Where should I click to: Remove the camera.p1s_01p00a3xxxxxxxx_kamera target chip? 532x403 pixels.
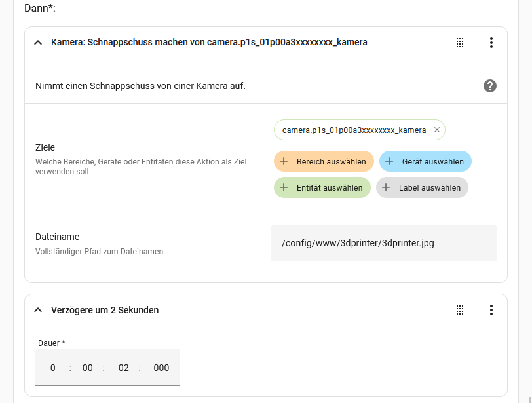(x=436, y=130)
